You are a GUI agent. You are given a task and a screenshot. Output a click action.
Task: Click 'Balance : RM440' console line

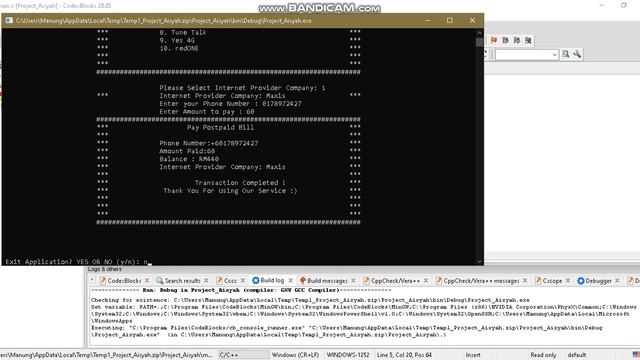[189, 159]
